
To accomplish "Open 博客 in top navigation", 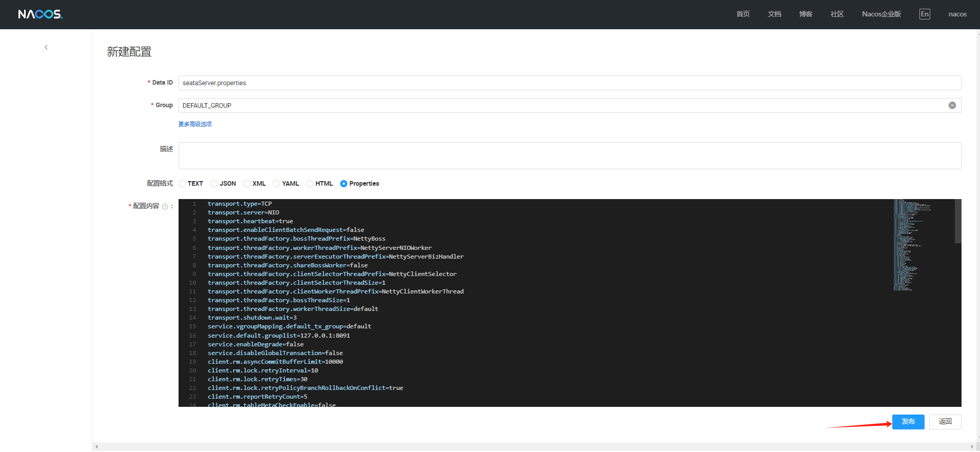I will (806, 14).
